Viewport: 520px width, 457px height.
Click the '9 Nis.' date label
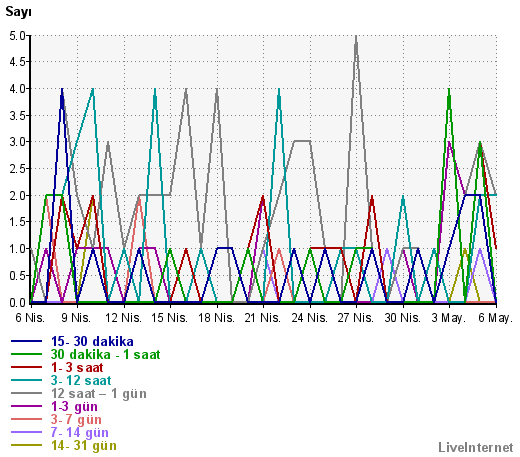[76, 318]
